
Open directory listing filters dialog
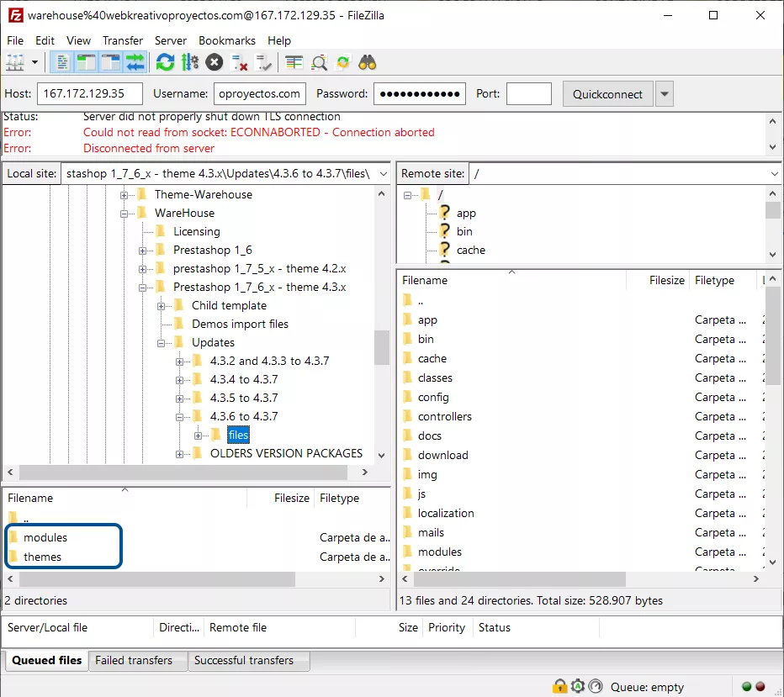tap(294, 62)
